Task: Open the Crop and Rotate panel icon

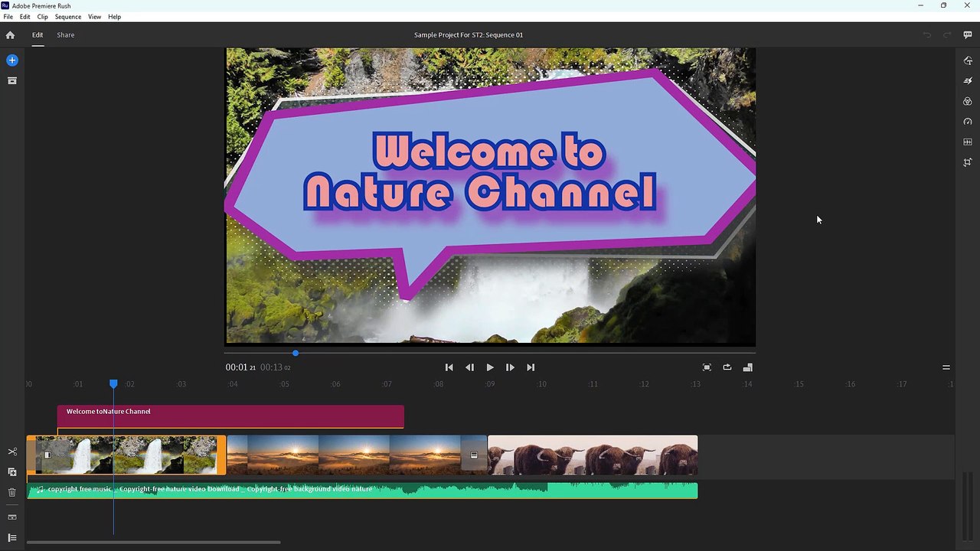Action: coord(968,162)
